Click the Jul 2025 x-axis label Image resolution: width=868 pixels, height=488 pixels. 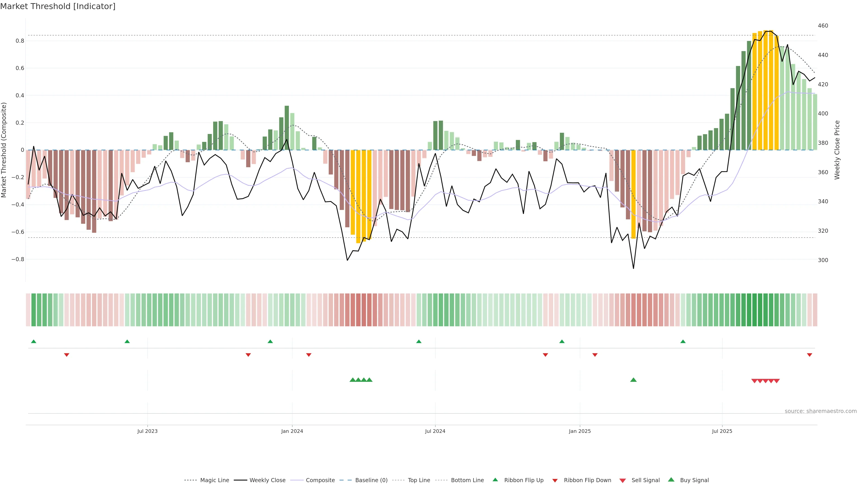click(x=722, y=431)
